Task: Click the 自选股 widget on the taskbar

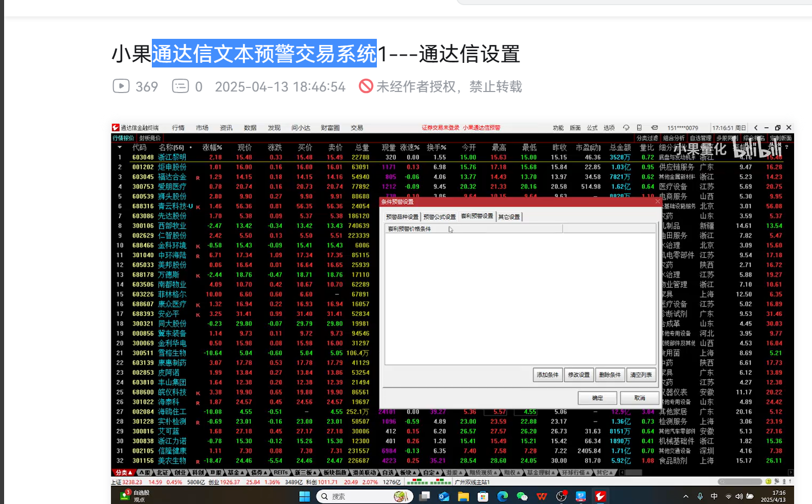Action: (x=135, y=496)
